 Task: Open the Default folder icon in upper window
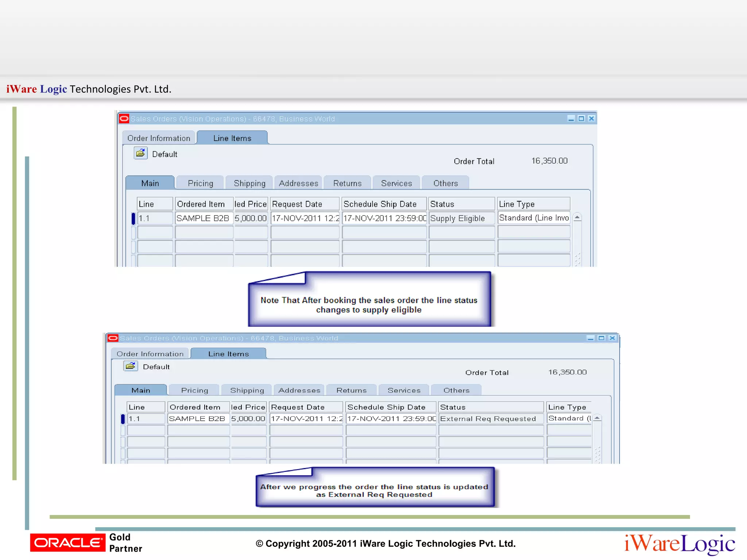140,153
